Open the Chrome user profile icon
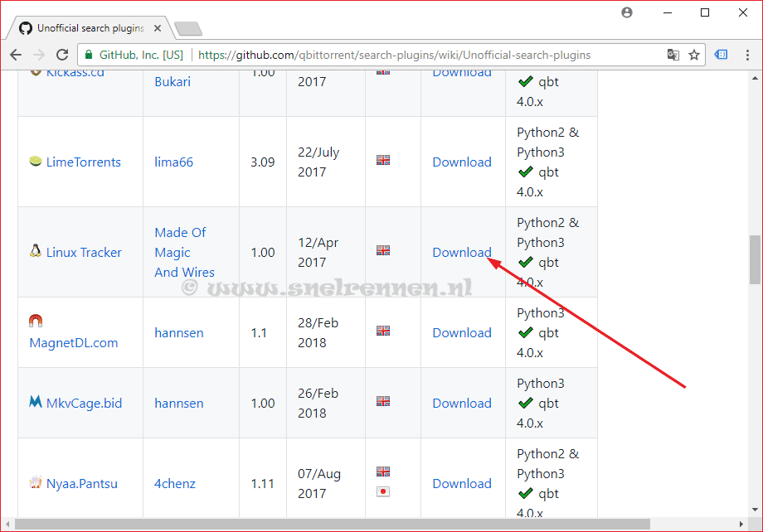Viewport: 763px width, 532px height. tap(627, 12)
